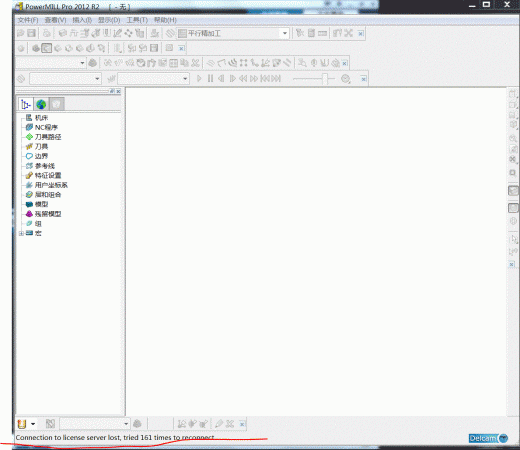Viewport: 520px width, 450px height.
Task: Play the toolpath simulation
Action: pyautogui.click(x=199, y=79)
